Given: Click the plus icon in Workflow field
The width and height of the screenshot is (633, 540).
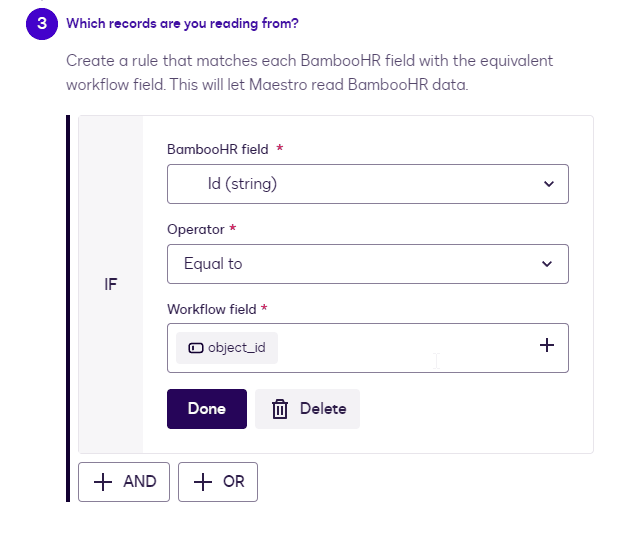Looking at the screenshot, I should [x=547, y=345].
